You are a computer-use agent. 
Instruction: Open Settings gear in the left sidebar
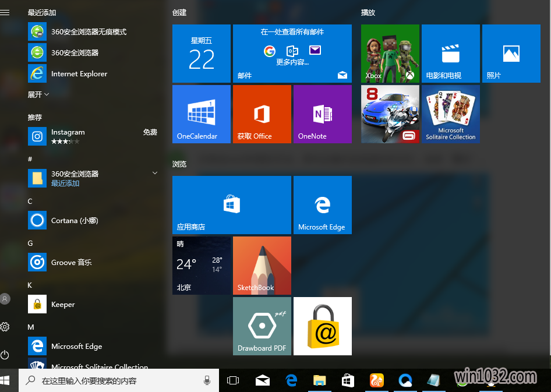point(5,327)
